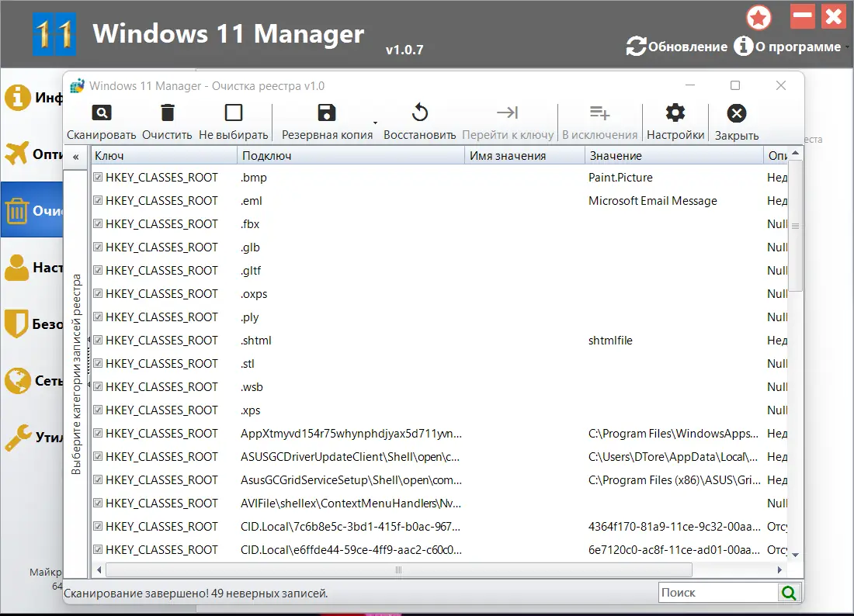Open Настройки gear icon
The height and width of the screenshot is (616, 854).
[675, 112]
